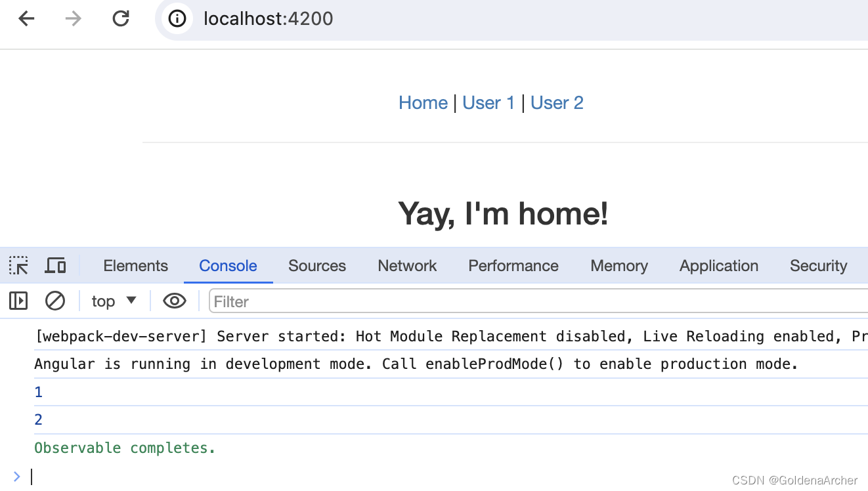Screen dimensions: 868x491
Task: Click the logged value 1
Action: coord(38,392)
